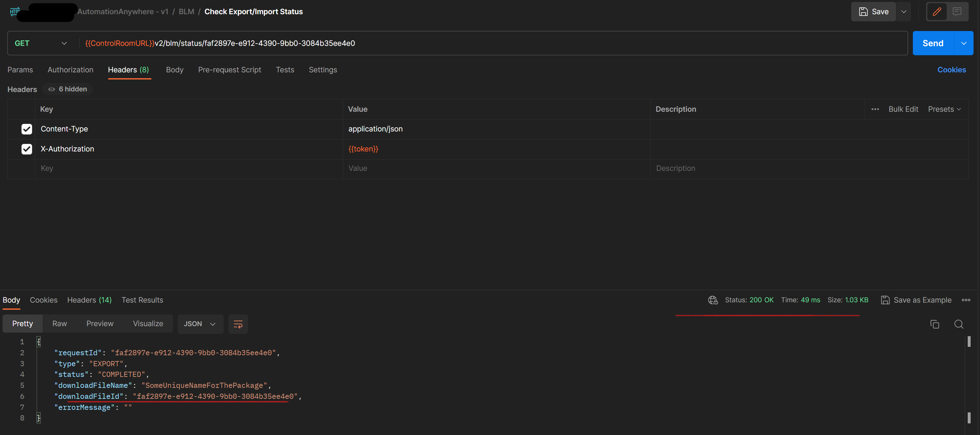The image size is (980, 435).
Task: Open the headers table options ellipsis
Action: pyautogui.click(x=875, y=109)
